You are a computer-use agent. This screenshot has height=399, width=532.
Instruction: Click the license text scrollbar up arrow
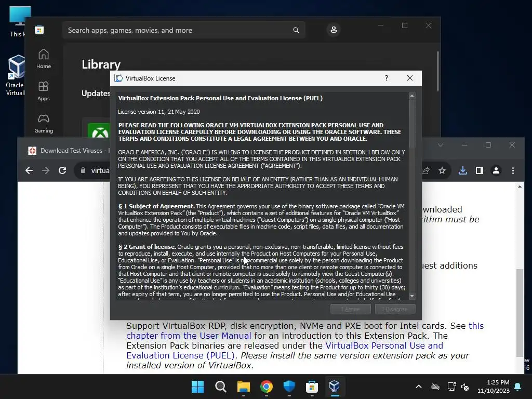[412, 96]
